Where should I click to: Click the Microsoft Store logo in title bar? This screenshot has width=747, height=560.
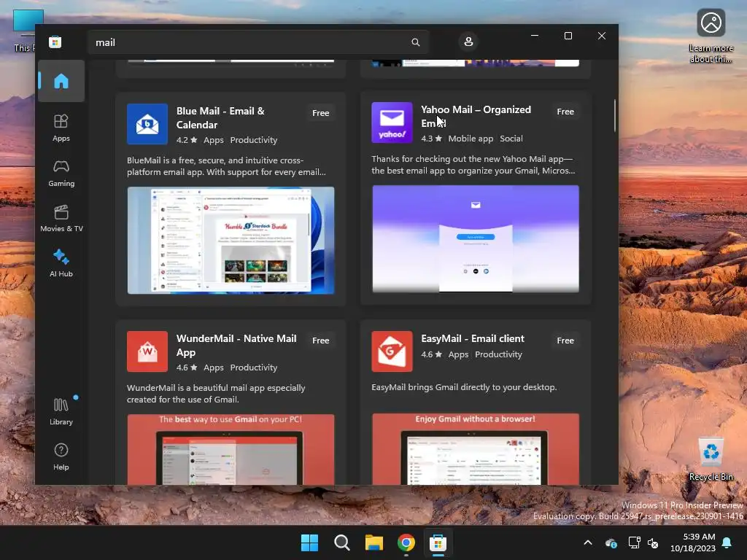click(55, 42)
